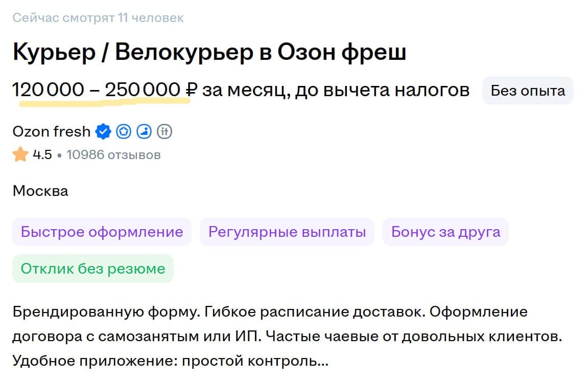Click the Сейчас смотрят 11 человек text
The image size is (588, 379).
[x=98, y=18]
